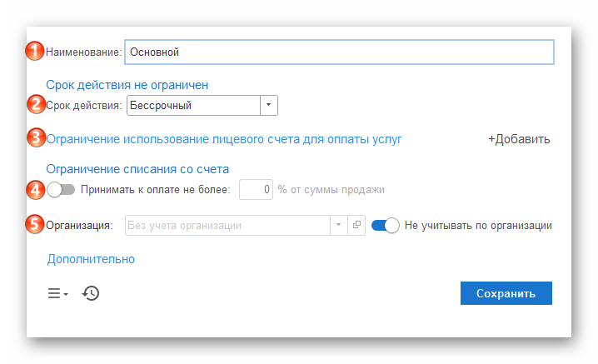This screenshot has width=598, height=364.
Task: Click the 'Наименование:' label
Action: [83, 52]
